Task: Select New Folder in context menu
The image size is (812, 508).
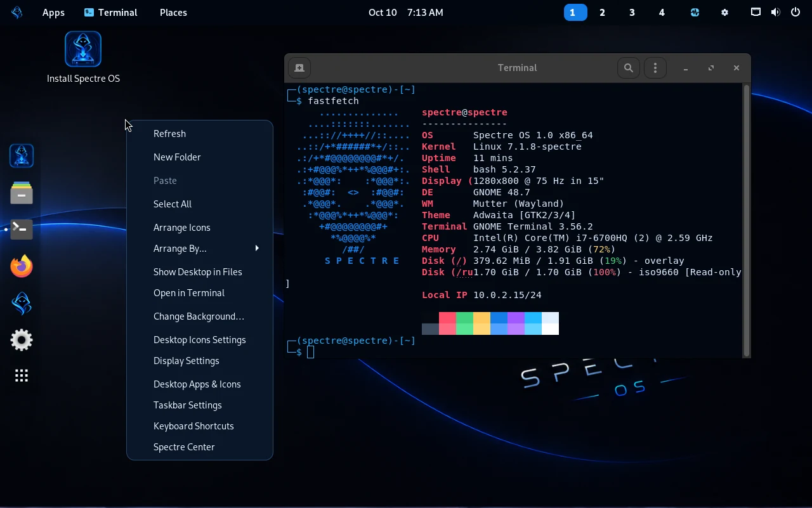Action: 200,157
